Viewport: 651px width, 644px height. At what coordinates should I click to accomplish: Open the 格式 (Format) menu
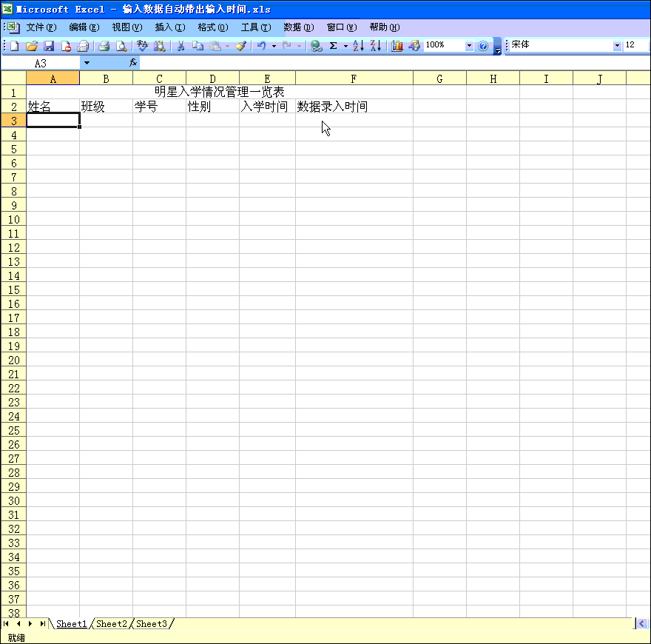point(212,27)
